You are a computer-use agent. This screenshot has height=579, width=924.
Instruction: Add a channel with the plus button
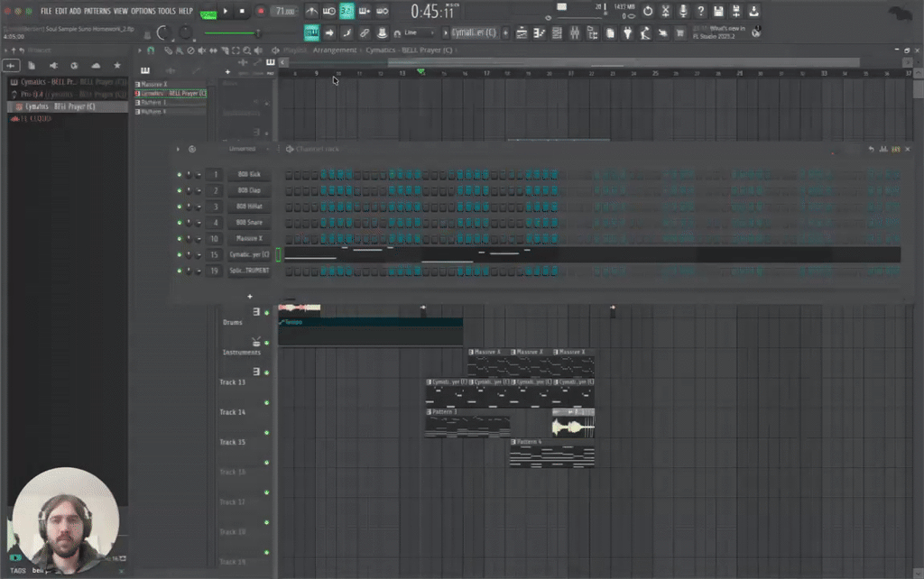pos(250,297)
